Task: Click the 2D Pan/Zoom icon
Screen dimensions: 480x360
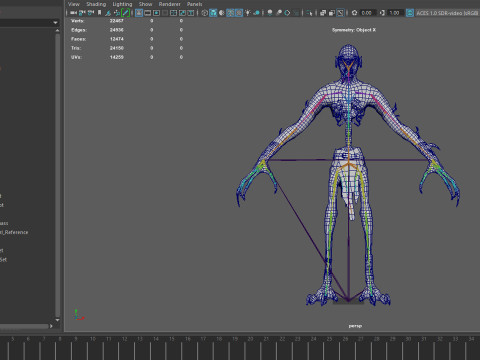Action: [117, 13]
